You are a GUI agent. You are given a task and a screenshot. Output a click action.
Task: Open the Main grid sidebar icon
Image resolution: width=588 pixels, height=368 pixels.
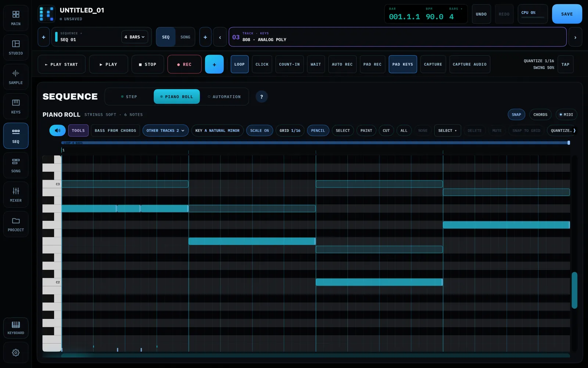pos(16,18)
